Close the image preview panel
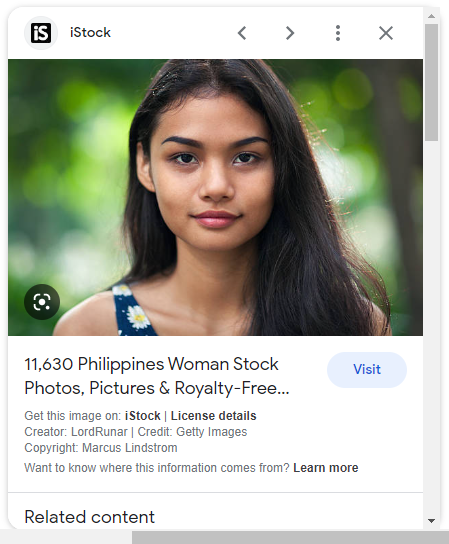The image size is (449, 544). (386, 33)
